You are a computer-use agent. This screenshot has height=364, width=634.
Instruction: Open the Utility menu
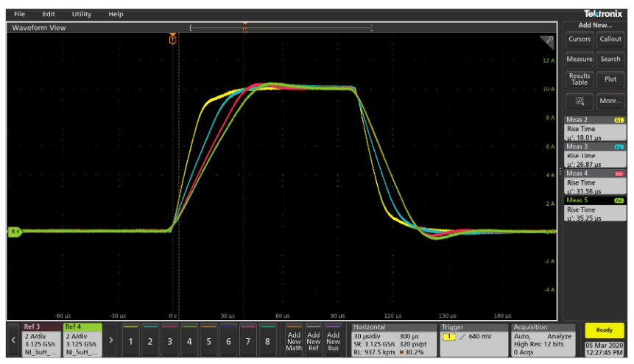pyautogui.click(x=82, y=14)
